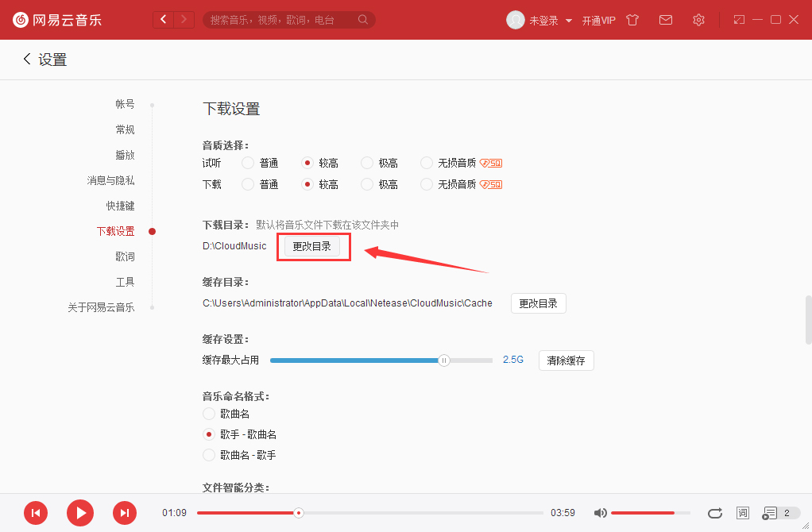Adjust the 缓存最大占用 slider handle

click(444, 360)
